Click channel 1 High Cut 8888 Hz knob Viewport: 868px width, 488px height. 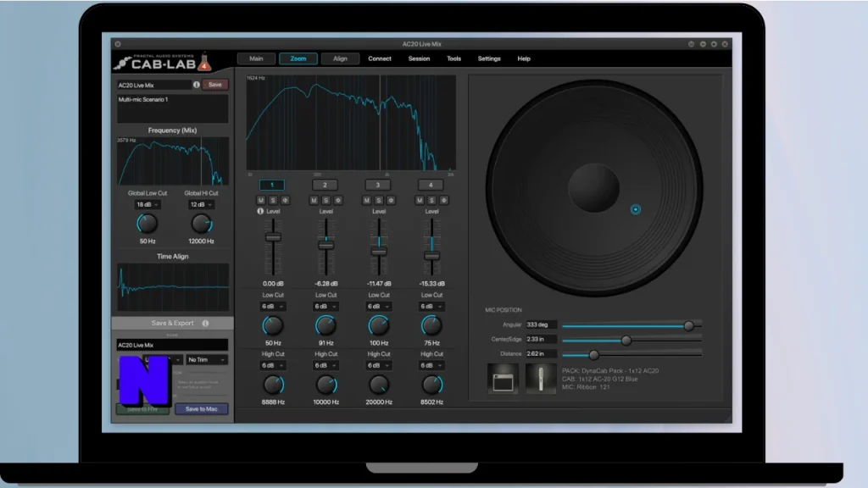point(272,385)
